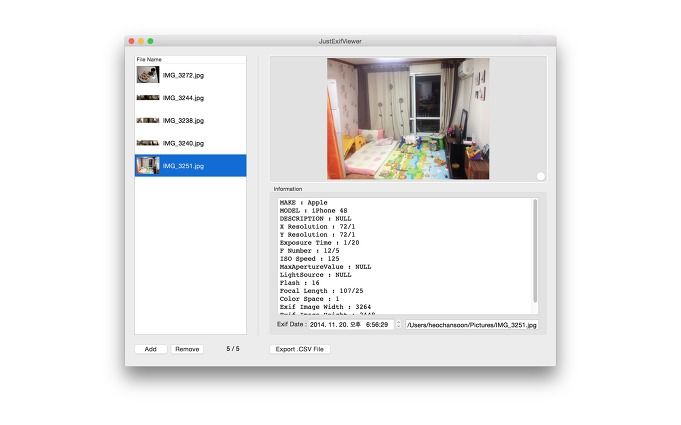This screenshot has height=425, width=681.
Task: Close the JustExifViewer window with the red button
Action: pyautogui.click(x=131, y=41)
